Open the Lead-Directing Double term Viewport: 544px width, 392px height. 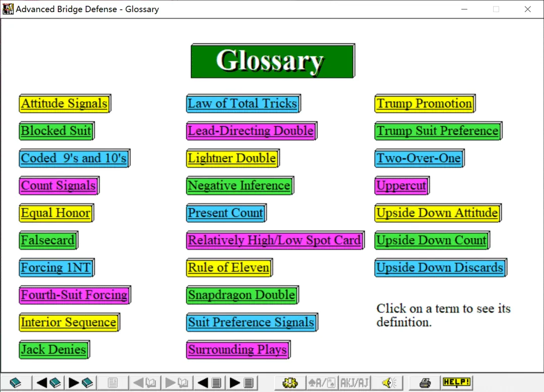click(x=251, y=131)
